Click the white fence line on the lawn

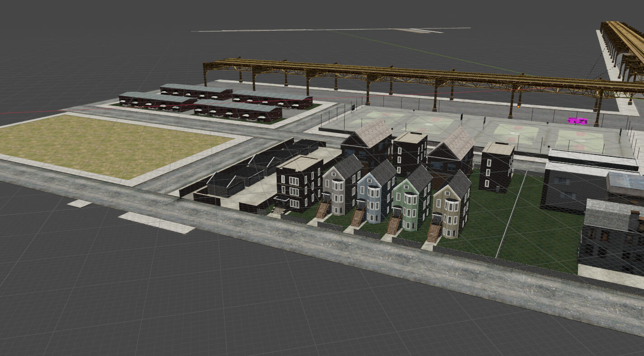tap(512, 214)
